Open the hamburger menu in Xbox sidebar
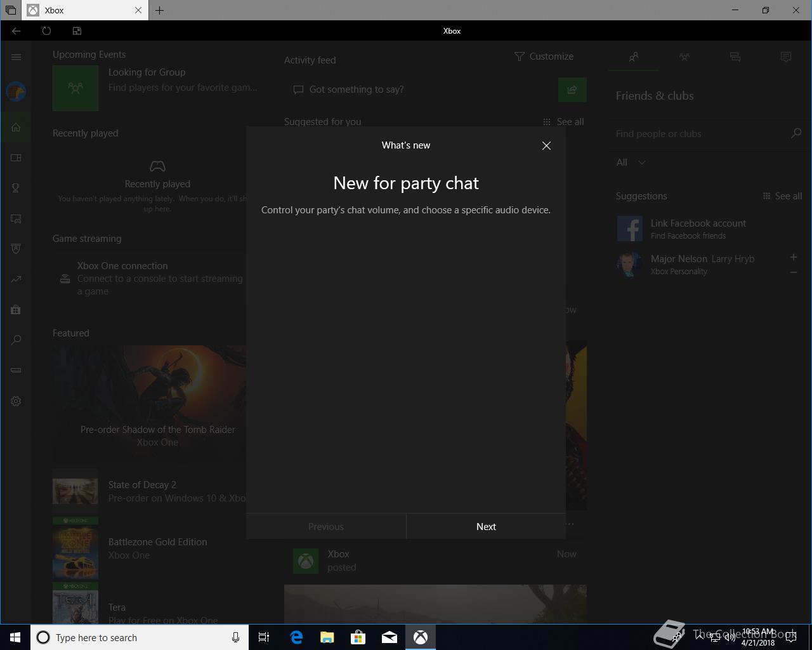812x650 pixels. point(16,57)
